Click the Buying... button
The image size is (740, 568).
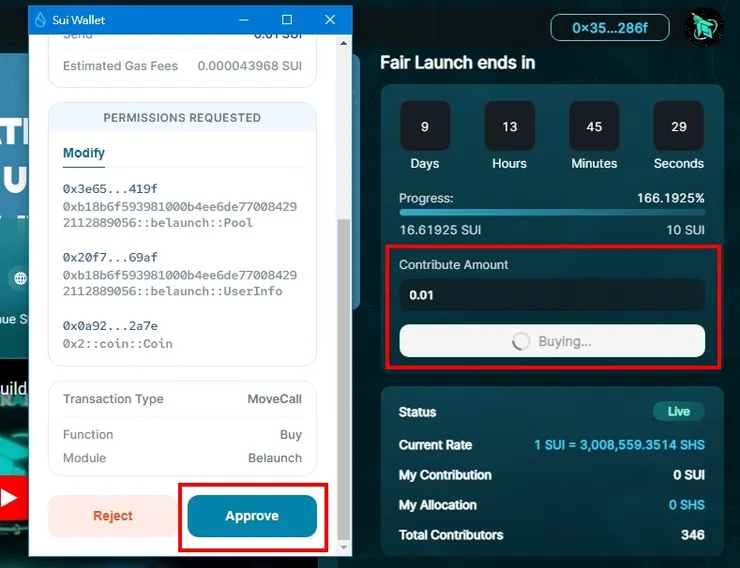[552, 341]
